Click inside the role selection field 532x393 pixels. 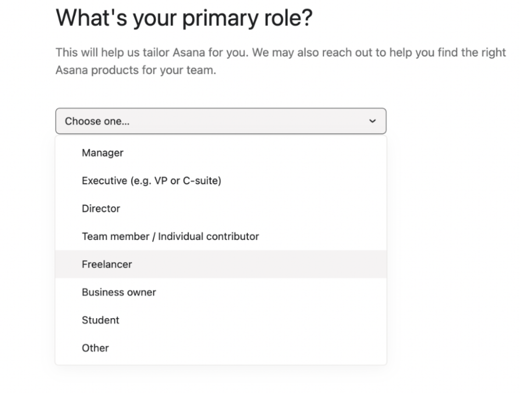click(221, 120)
